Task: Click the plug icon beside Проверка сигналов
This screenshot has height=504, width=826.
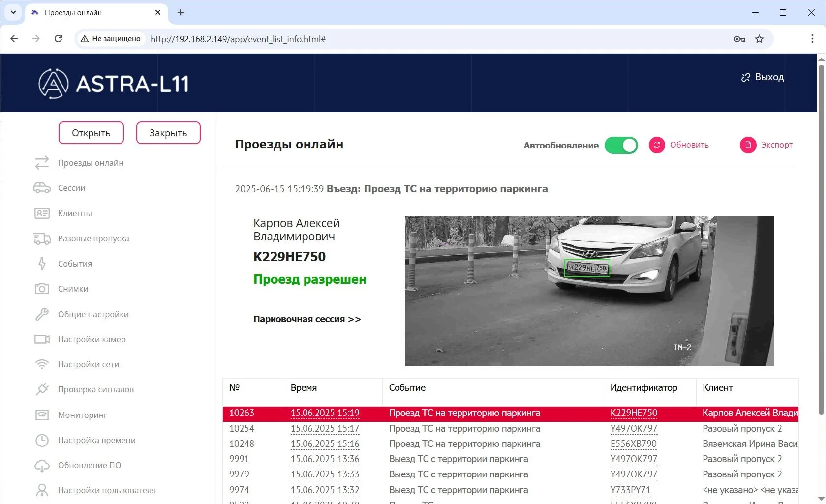Action: click(42, 389)
